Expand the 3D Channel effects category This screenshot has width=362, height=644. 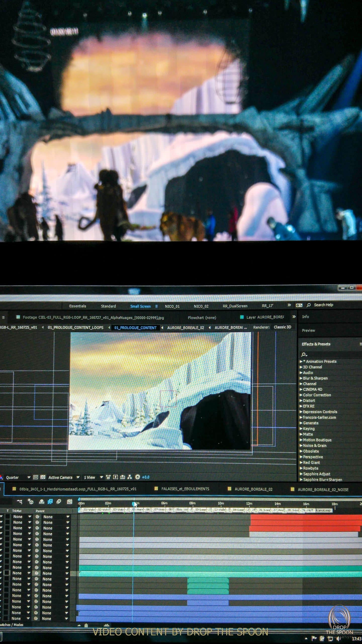pyautogui.click(x=301, y=367)
